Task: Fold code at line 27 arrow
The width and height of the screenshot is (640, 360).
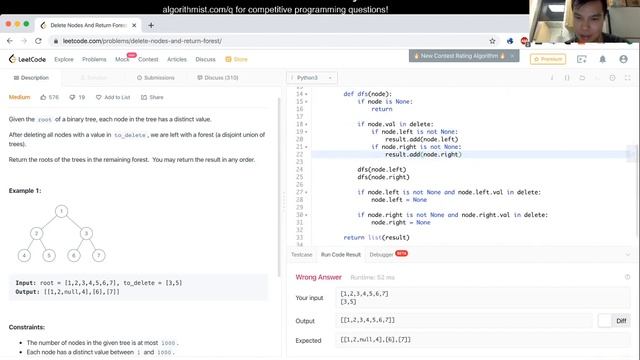Action: 306,192
